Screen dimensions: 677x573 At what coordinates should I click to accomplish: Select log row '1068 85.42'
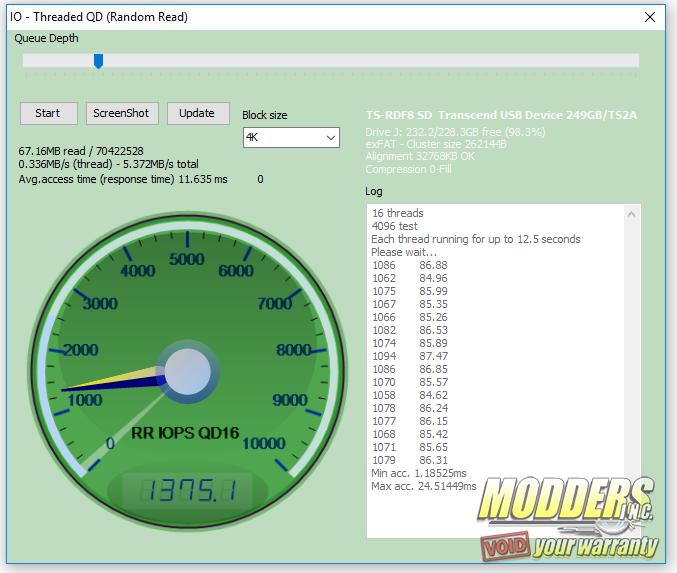click(x=410, y=434)
